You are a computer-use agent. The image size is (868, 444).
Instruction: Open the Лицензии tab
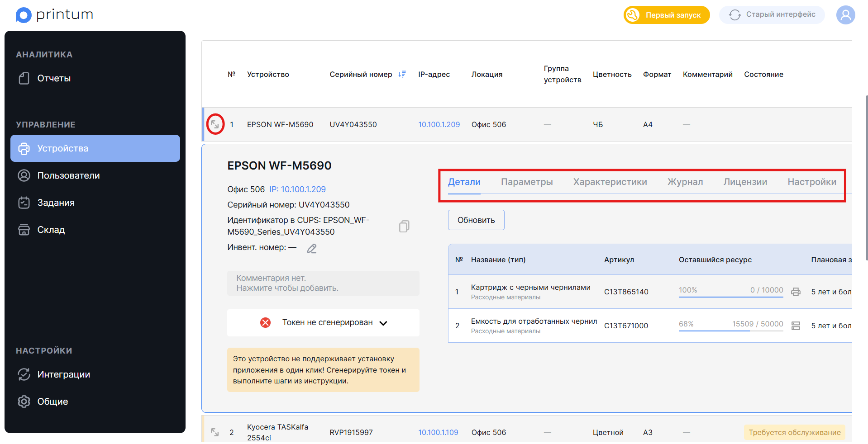point(745,182)
